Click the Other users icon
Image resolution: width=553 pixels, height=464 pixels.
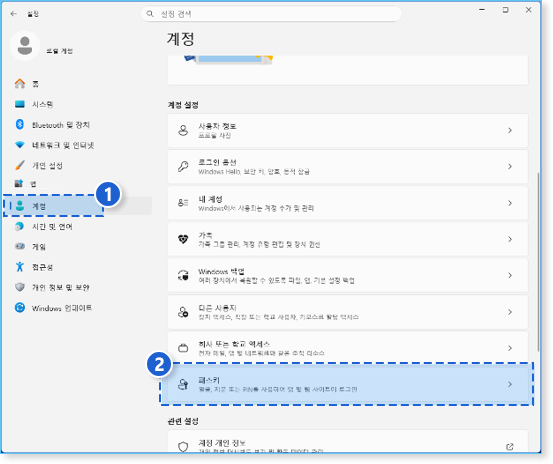[183, 312]
